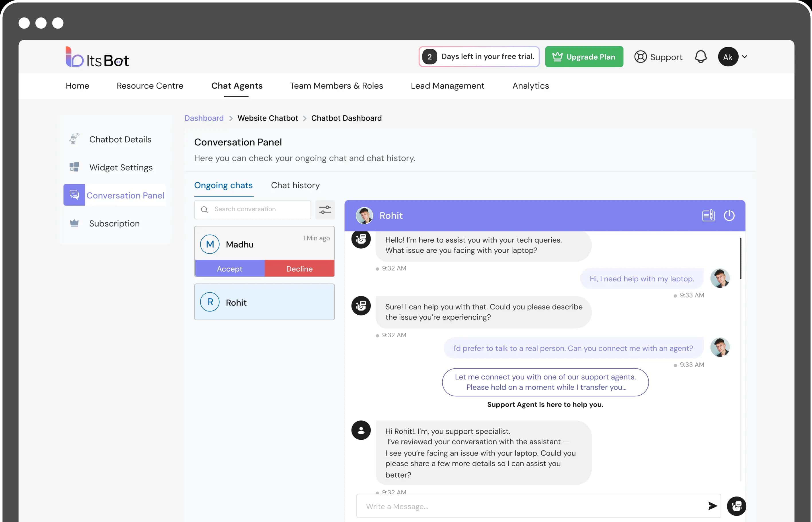The height and width of the screenshot is (522, 812).
Task: Click the ItsBot logo
Action: 97,57
